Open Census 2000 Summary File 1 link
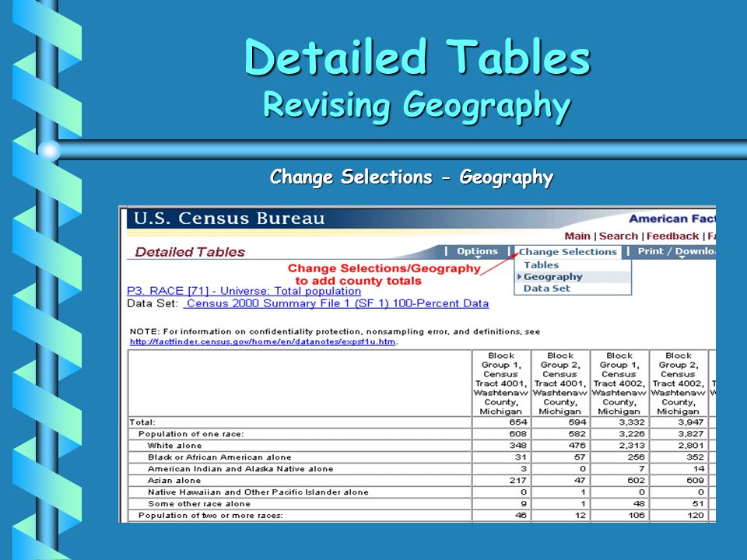Screen dimensions: 747x560 (336, 304)
